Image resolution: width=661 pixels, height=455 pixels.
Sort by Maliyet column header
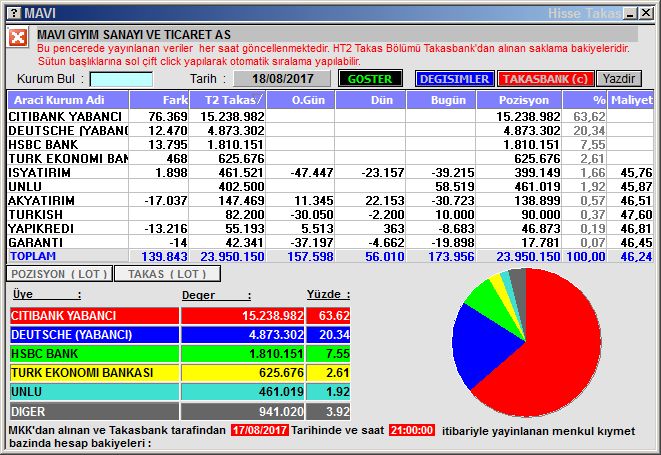click(x=631, y=100)
